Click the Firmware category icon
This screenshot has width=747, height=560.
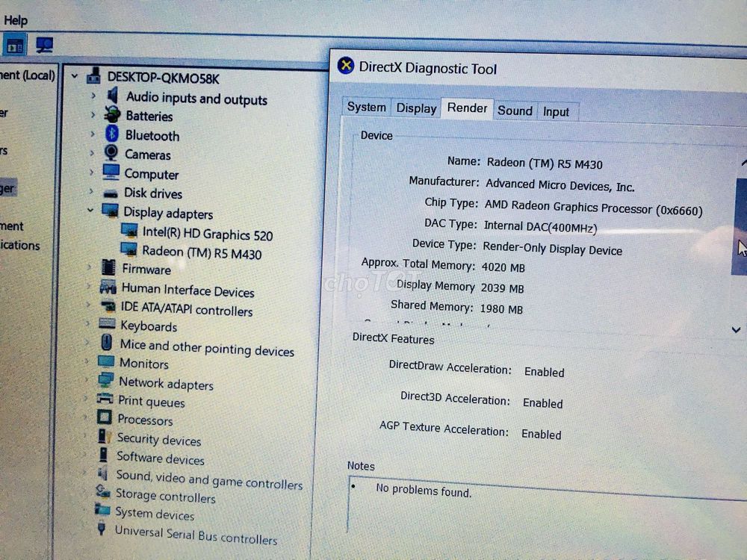coord(108,267)
